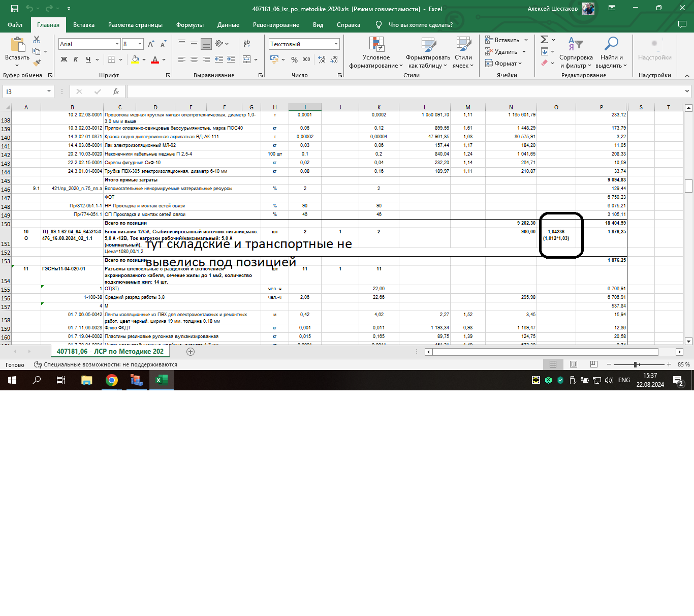Click the Найти и выделить button

611,53
